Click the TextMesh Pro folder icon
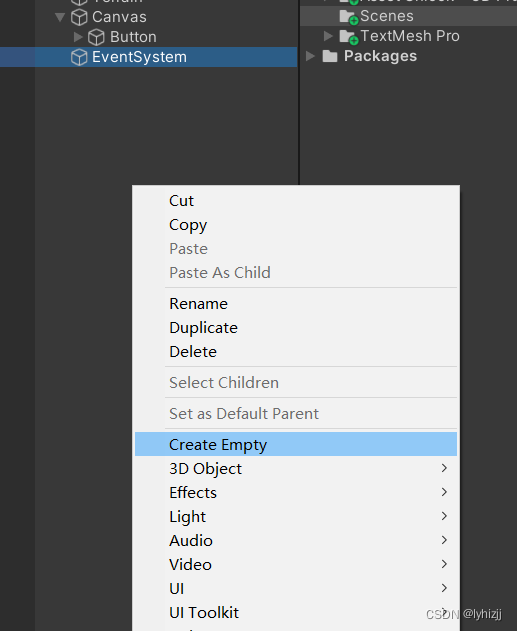Screen dimensions: 517x631 pos(348,36)
